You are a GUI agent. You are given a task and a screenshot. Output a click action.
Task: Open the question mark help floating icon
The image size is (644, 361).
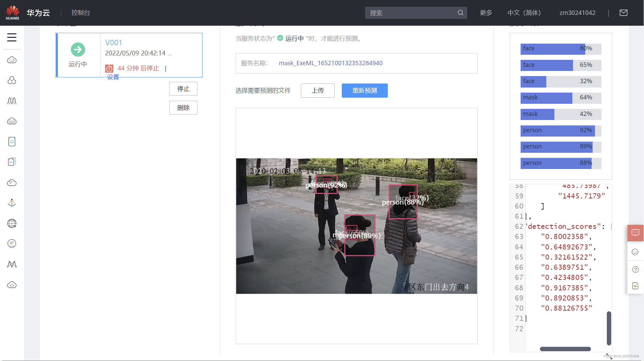pos(635,269)
